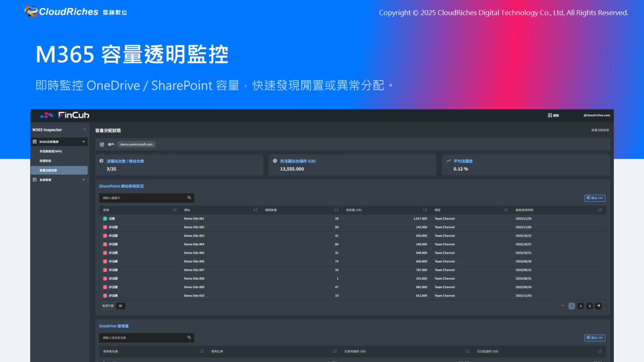Click the Demo Site 009 row name
Viewport: 644px width, 362px height.
pos(194,287)
